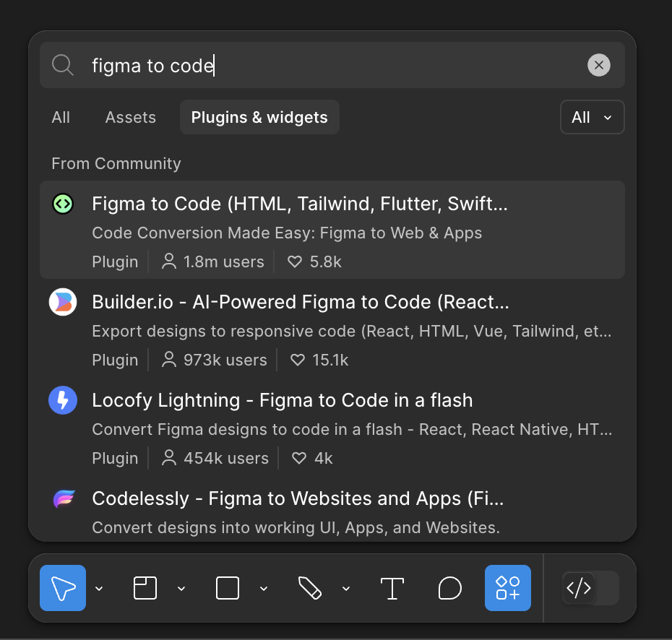672x640 pixels.
Task: Click the Locofy lightning bolt icon
Action: [x=63, y=400]
